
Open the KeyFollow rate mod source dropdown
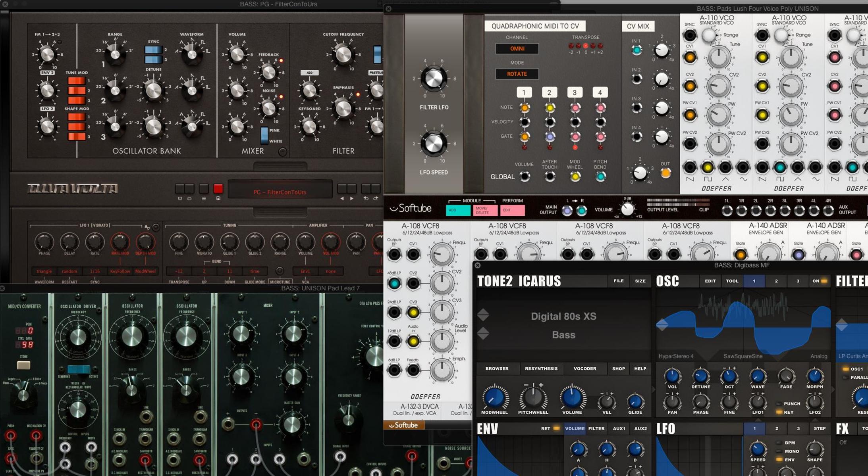click(x=120, y=271)
